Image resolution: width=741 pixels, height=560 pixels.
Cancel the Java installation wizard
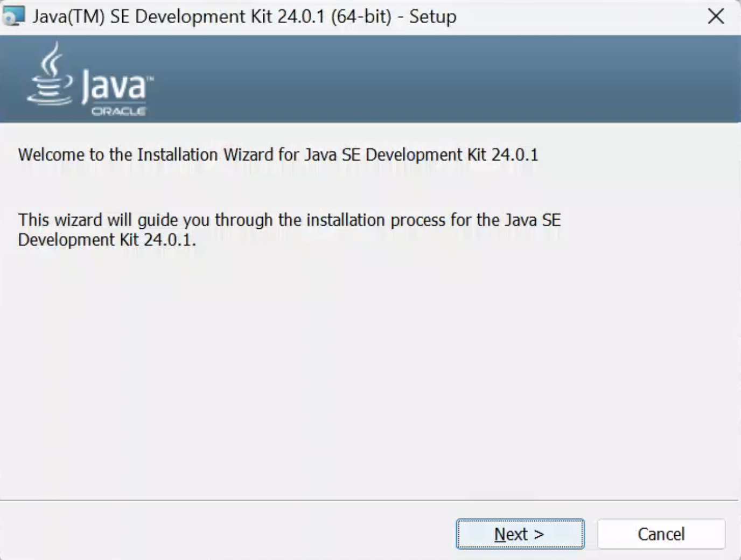(661, 534)
